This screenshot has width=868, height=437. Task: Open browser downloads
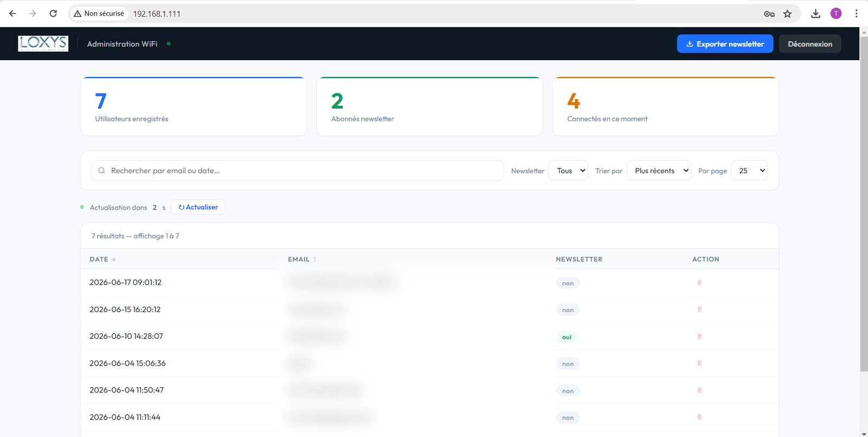click(815, 14)
